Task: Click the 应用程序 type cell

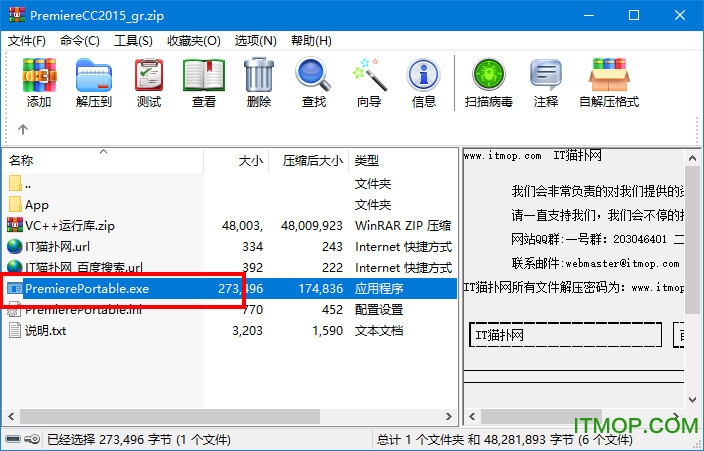Action: point(379,288)
